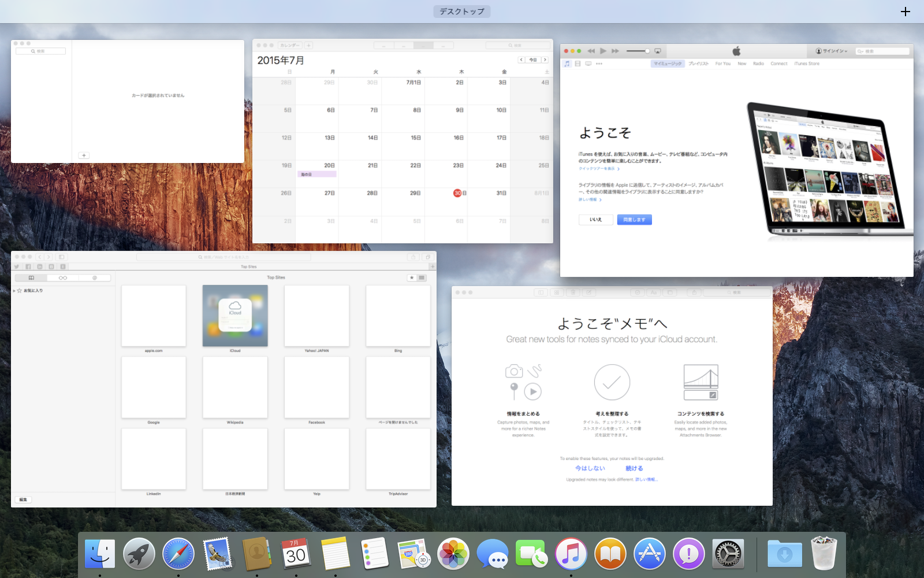This screenshot has width=924, height=578.
Task: Go to next month in Calendar
Action: pyautogui.click(x=545, y=60)
